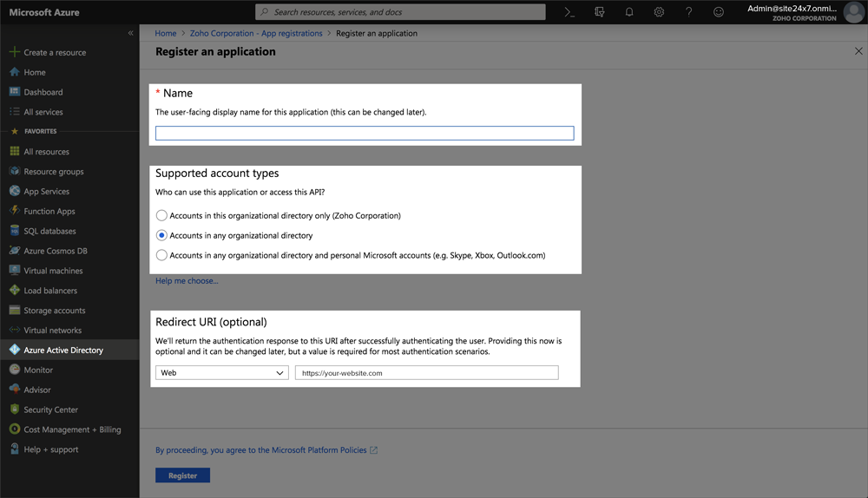The width and height of the screenshot is (868, 498).
Task: Click the Create a resource plus icon
Action: tap(15, 52)
